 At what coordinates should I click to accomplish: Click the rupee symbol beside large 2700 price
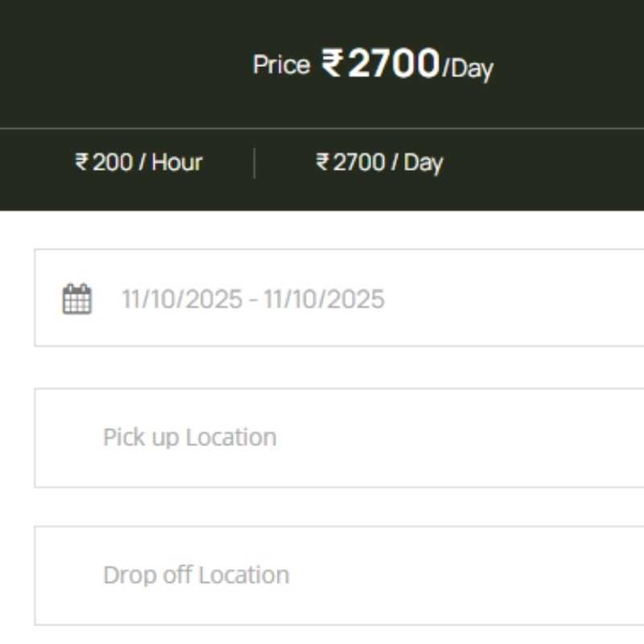click(332, 64)
